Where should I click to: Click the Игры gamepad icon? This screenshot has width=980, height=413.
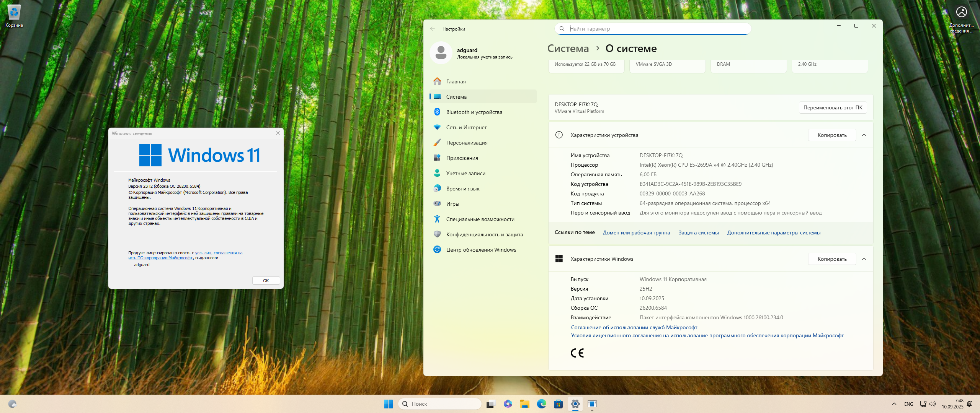(x=437, y=204)
